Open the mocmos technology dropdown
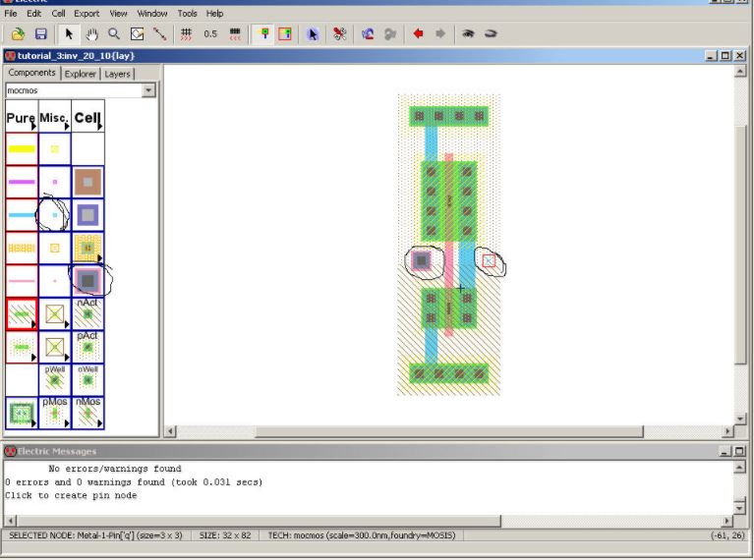 pos(148,90)
